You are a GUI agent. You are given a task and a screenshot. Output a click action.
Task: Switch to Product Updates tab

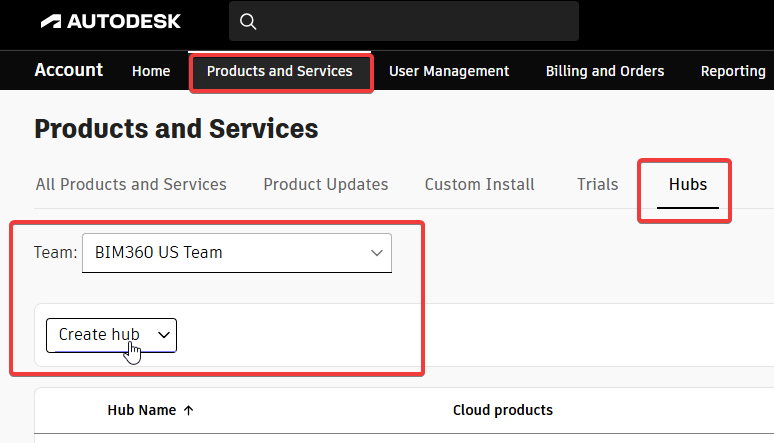click(326, 184)
